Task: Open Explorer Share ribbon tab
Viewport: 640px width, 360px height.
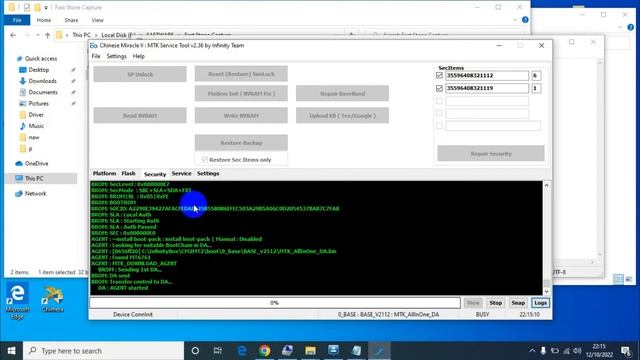Action: coord(71,20)
